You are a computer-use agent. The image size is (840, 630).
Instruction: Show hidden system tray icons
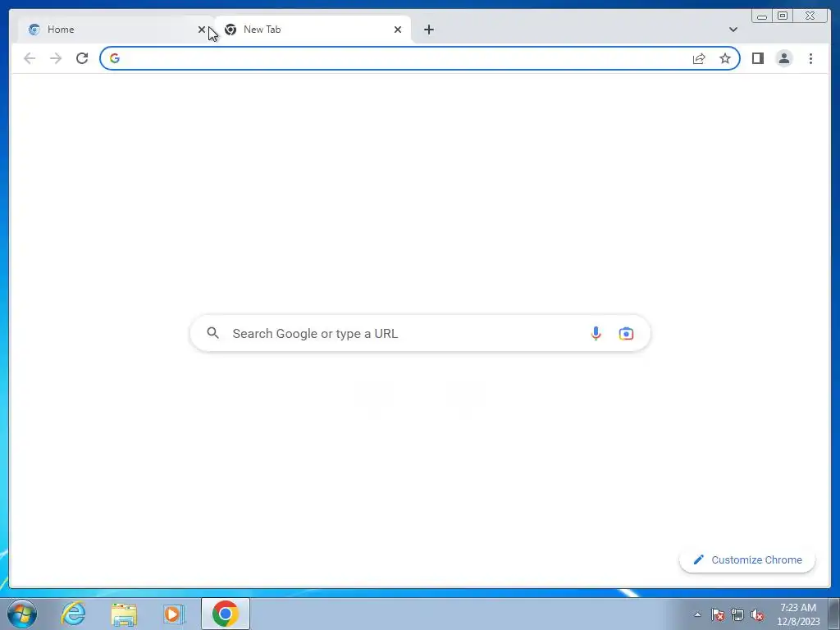pos(697,614)
